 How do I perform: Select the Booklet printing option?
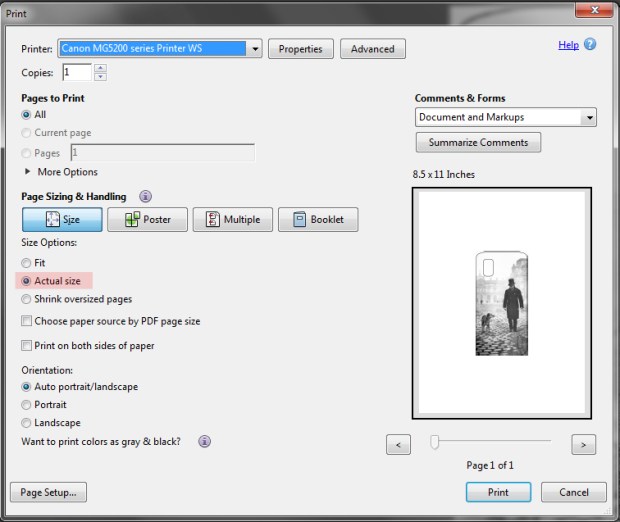click(x=317, y=220)
